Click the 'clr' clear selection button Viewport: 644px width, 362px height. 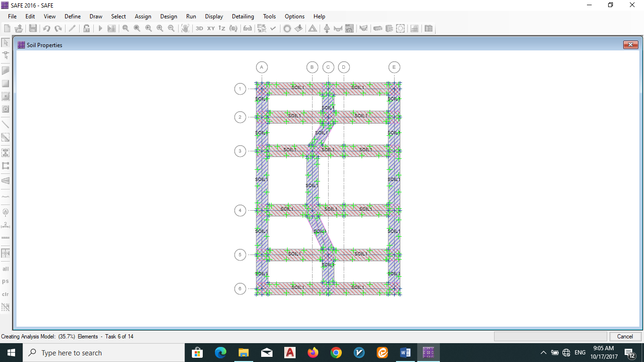tap(6, 294)
